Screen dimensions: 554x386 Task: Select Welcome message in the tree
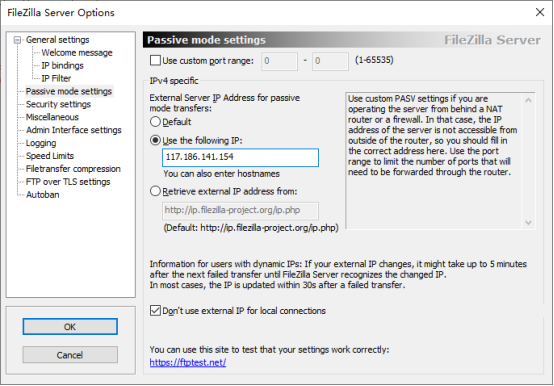click(77, 53)
